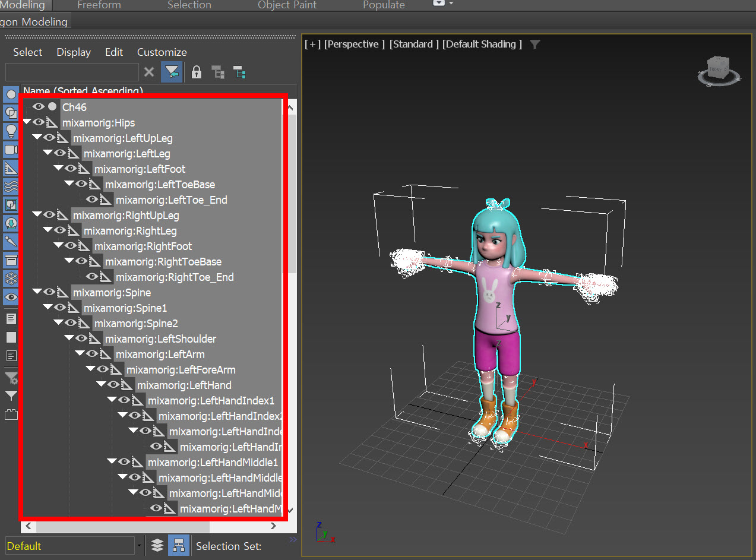This screenshot has width=756, height=560.
Task: Click in Scene Explorer search field
Action: [72, 72]
